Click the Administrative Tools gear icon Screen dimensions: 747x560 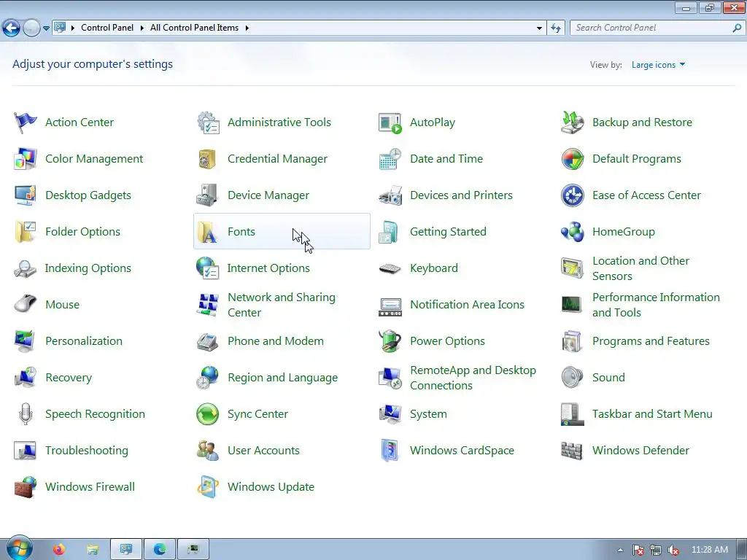click(x=208, y=122)
